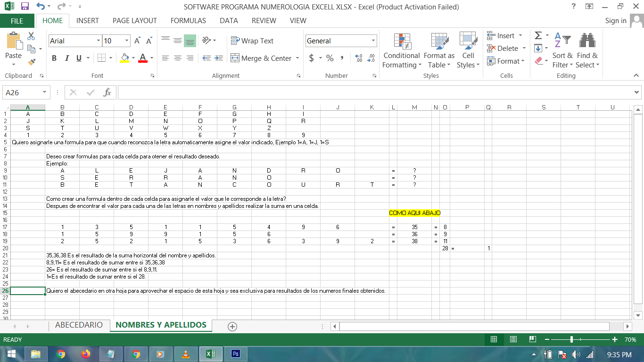The width and height of the screenshot is (644, 362).
Task: Toggle Italic text formatting
Action: (x=66, y=58)
